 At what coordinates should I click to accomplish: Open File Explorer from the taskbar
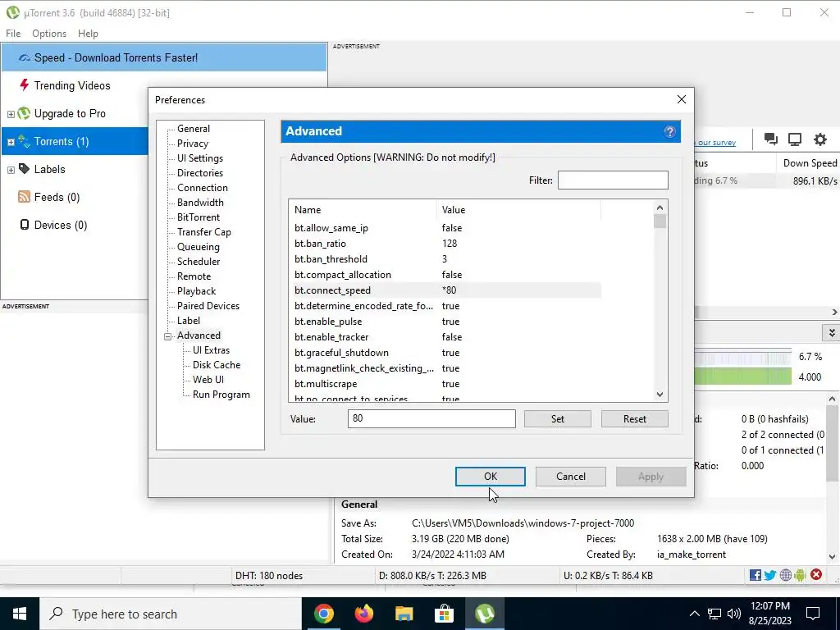click(404, 614)
